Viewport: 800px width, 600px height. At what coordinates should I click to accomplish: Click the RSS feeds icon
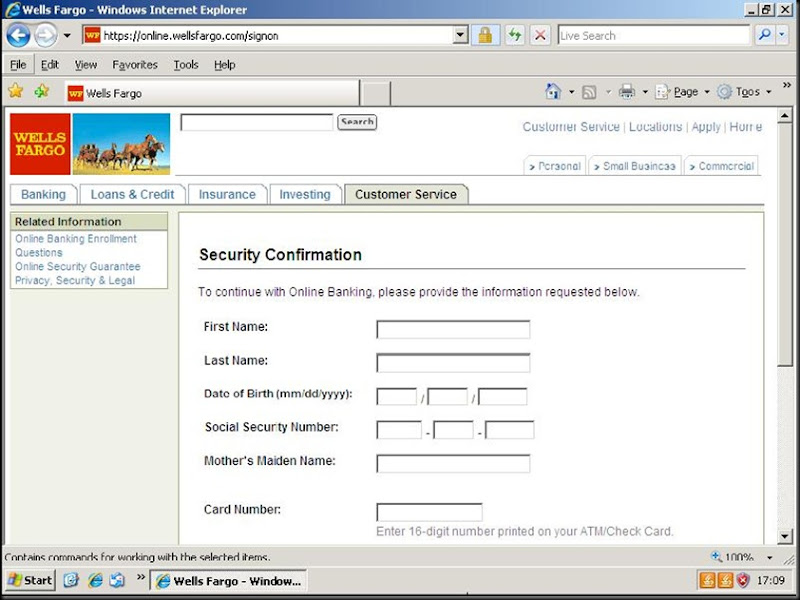tap(589, 92)
